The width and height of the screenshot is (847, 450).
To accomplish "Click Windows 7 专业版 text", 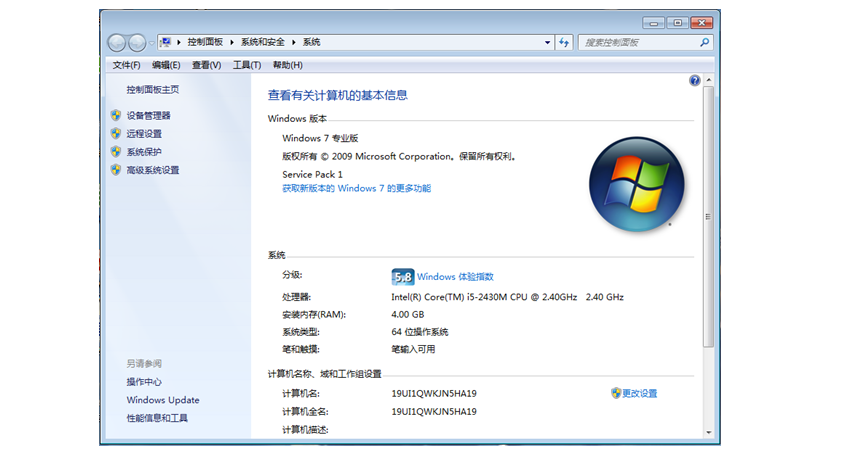I will coord(320,138).
